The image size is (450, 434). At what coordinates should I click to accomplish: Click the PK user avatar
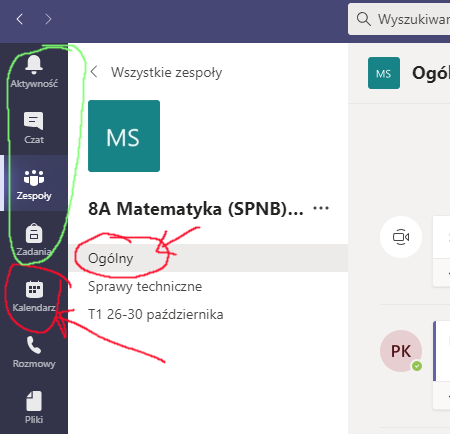coord(401,351)
